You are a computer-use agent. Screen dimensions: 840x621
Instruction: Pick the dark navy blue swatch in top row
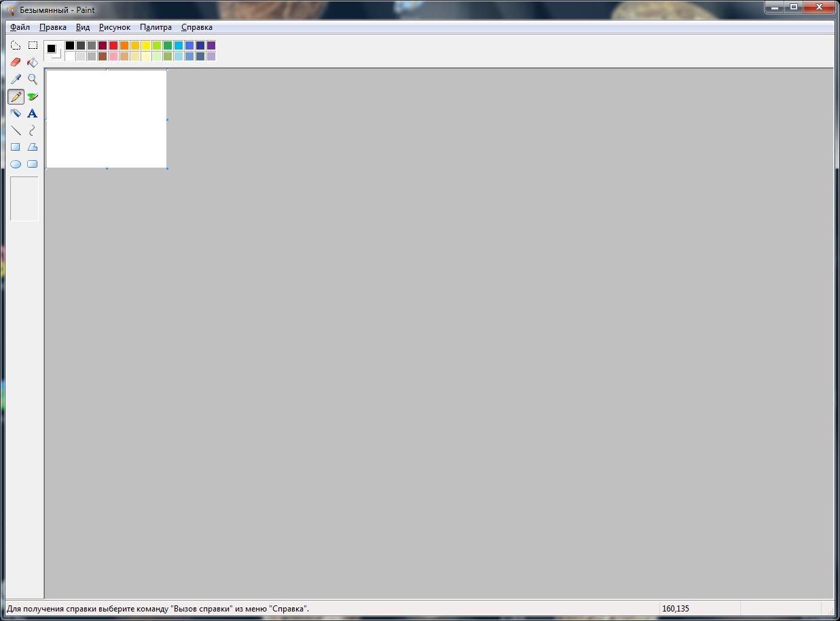click(200, 45)
